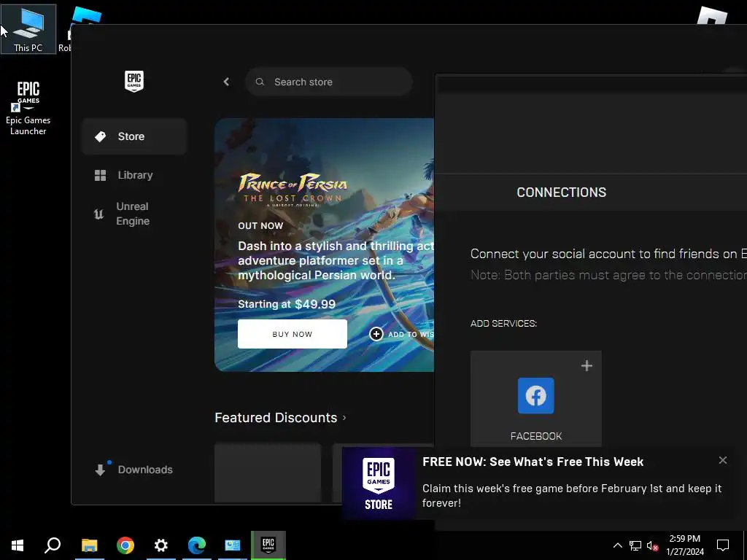The width and height of the screenshot is (747, 560).
Task: Click the CONNECTIONS heading
Action: 562,192
